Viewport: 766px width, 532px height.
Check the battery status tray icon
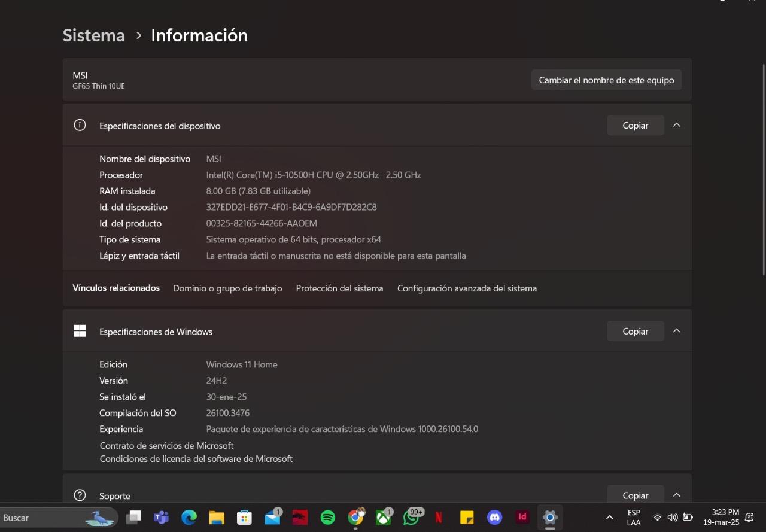tap(688, 518)
